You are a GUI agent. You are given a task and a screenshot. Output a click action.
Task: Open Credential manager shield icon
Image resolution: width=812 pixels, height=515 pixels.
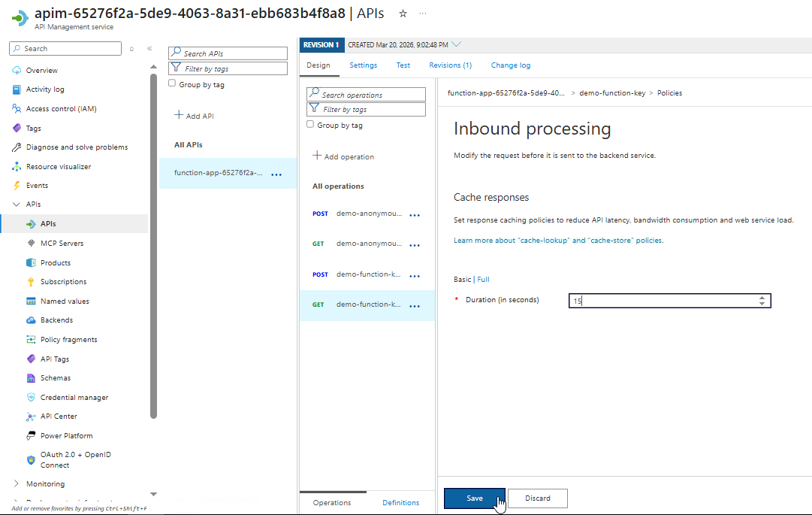tap(31, 398)
